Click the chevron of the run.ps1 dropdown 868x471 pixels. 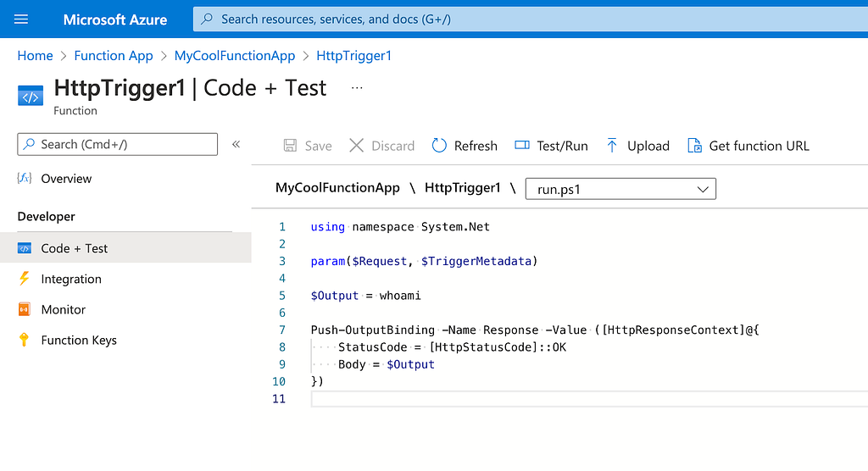pyautogui.click(x=703, y=189)
